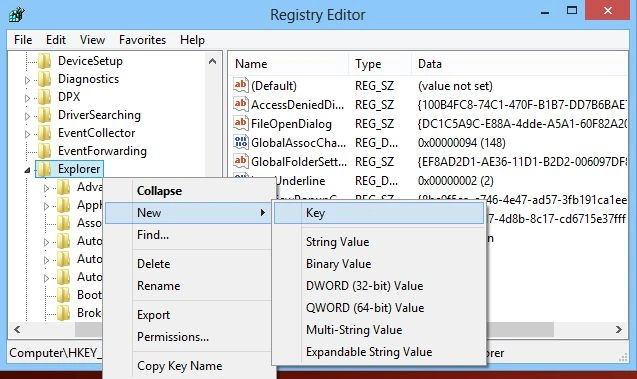Open the View menu
637x379 pixels.
pos(92,40)
